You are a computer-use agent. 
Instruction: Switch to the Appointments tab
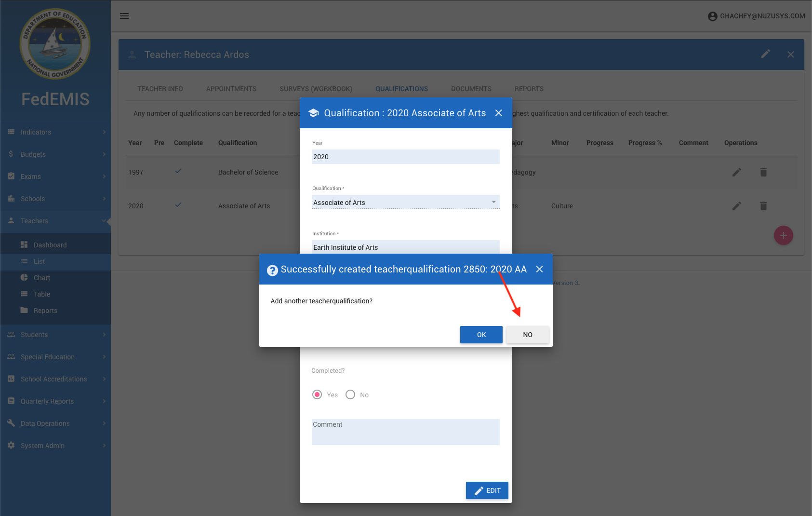tap(231, 89)
